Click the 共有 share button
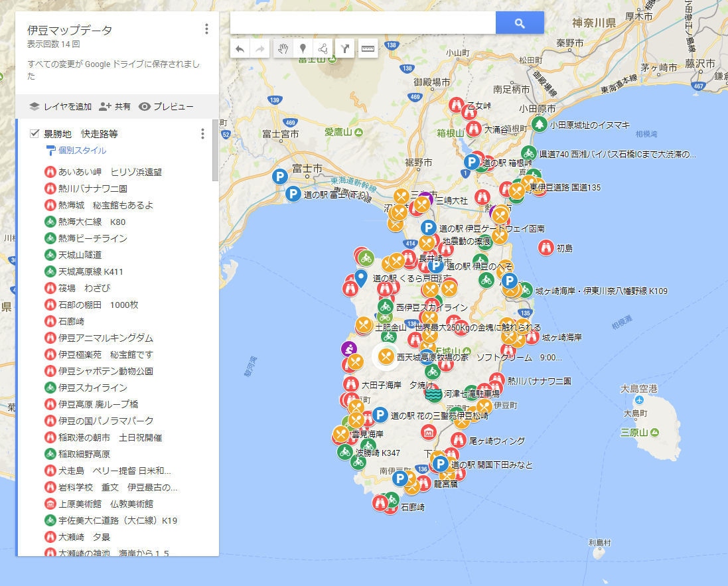 click(x=115, y=106)
